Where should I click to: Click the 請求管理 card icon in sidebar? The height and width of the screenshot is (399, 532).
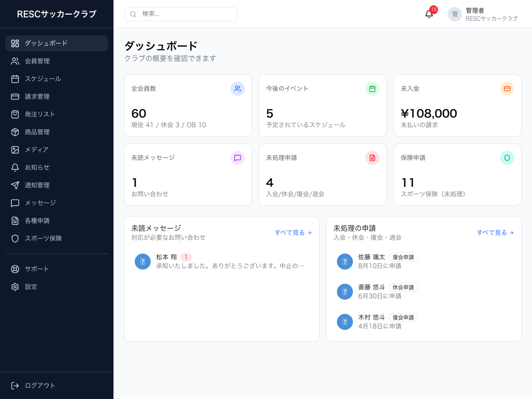pos(15,97)
